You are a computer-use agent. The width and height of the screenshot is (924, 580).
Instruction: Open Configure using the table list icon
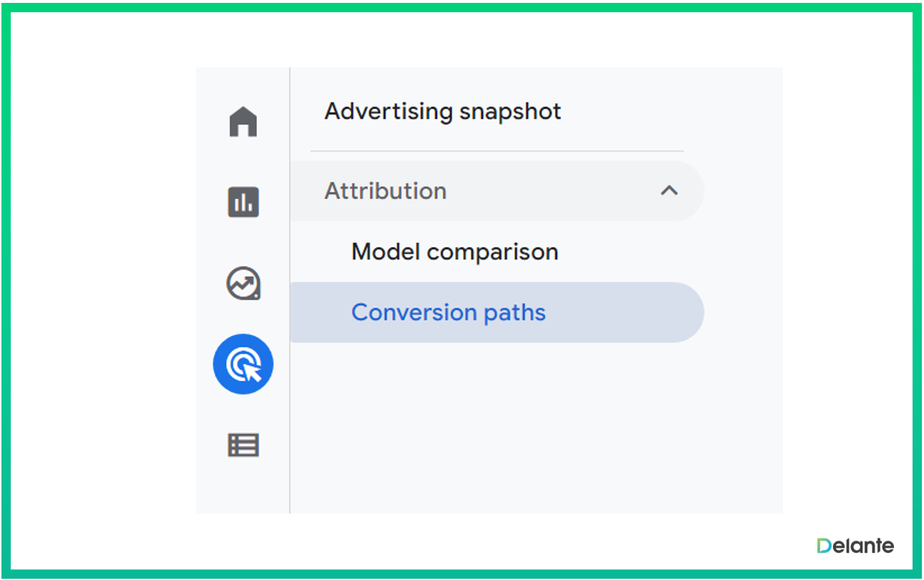tap(243, 445)
